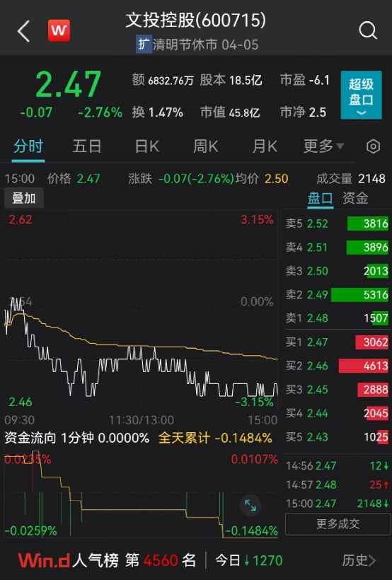Tap 均价 2.50 average price
This screenshot has height=580, width=392.
click(x=262, y=179)
